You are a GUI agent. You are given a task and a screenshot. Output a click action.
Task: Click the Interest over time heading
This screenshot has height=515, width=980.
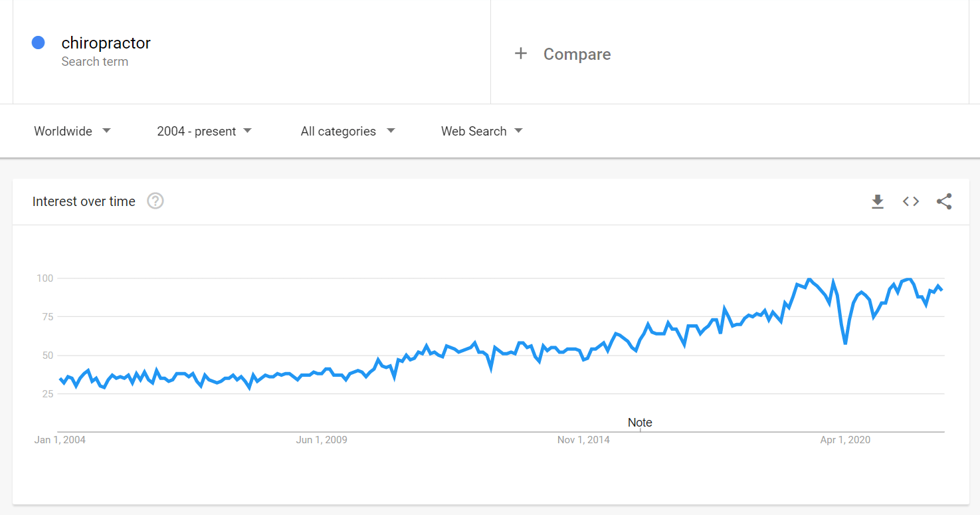[84, 201]
